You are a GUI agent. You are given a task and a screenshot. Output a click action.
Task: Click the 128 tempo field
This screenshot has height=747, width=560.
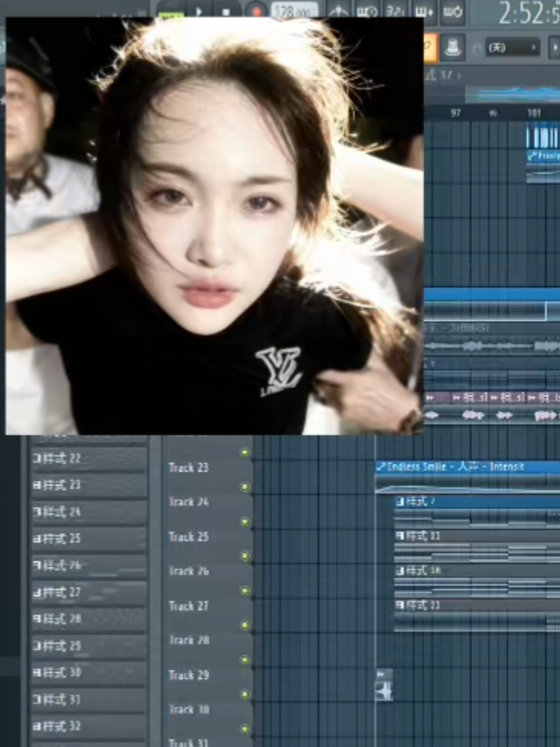coord(294,11)
